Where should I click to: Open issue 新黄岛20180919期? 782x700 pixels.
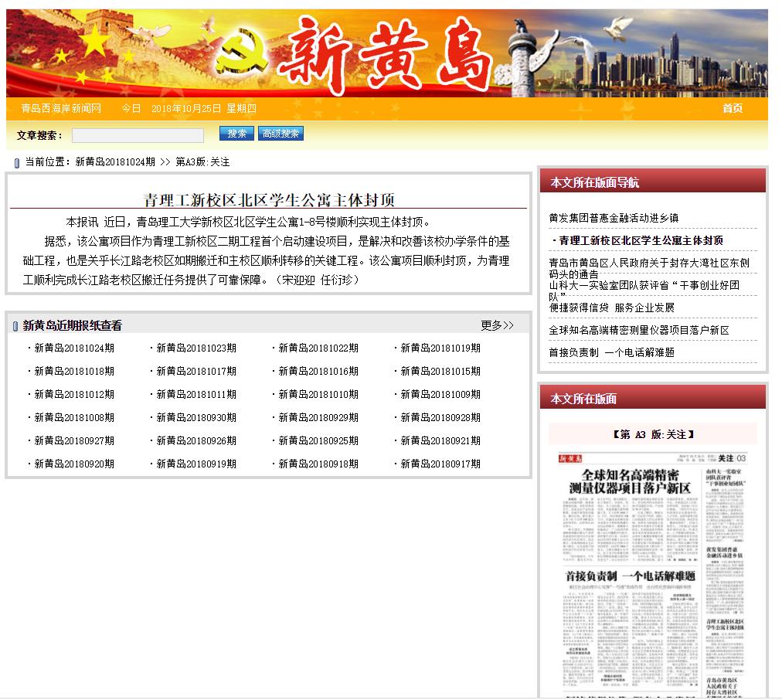(196, 464)
